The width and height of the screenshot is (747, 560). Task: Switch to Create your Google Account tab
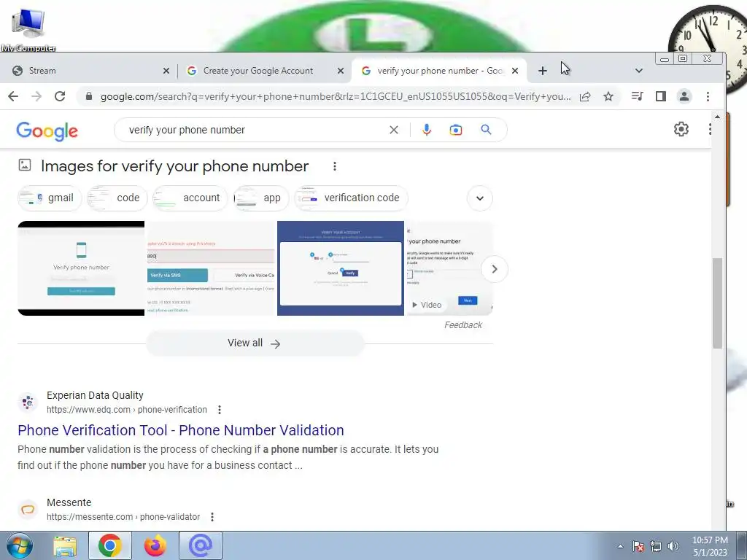pyautogui.click(x=264, y=71)
